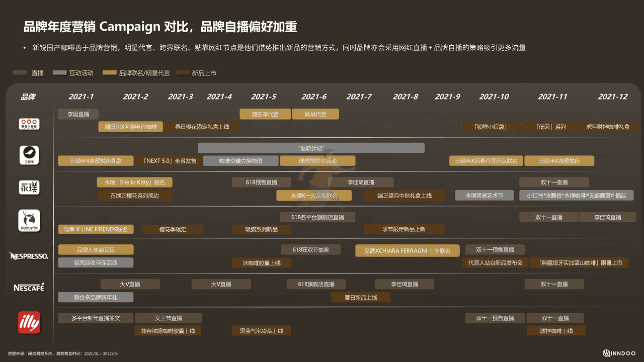Click the 品牌XCHIARA FERRAGNI 七夕联名 bar

(408, 250)
